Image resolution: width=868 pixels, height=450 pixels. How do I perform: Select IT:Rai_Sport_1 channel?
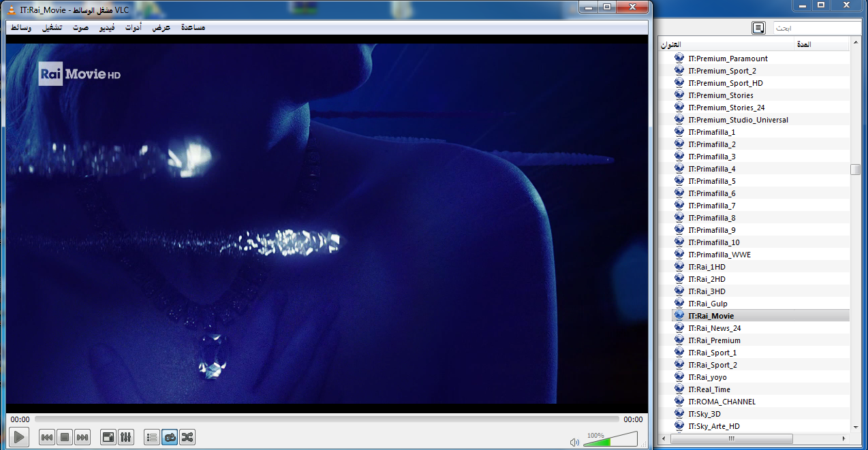(x=713, y=353)
